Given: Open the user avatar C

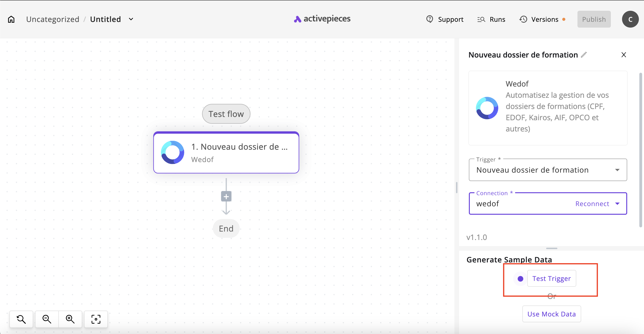Looking at the screenshot, I should point(630,19).
